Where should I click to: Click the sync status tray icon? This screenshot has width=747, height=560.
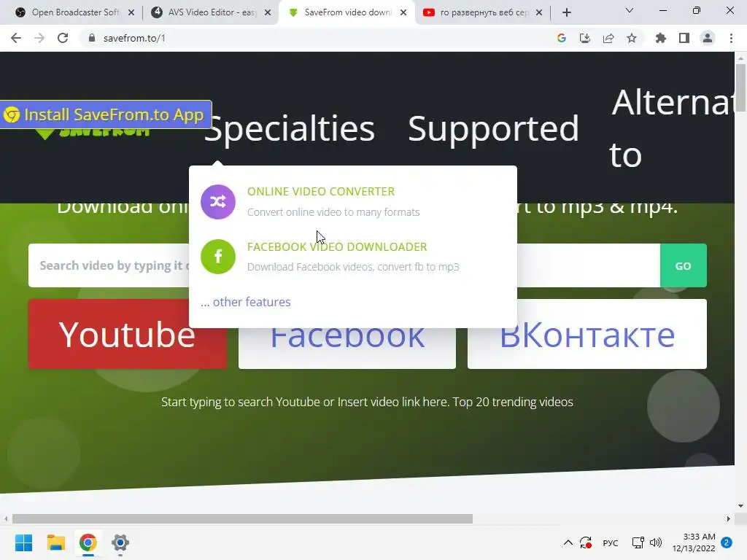click(x=586, y=542)
